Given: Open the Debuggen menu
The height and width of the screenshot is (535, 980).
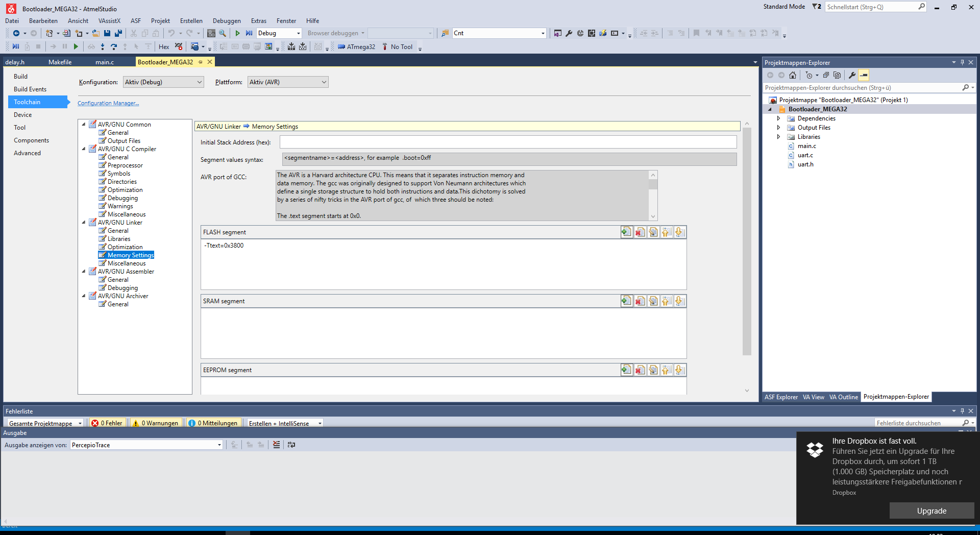Looking at the screenshot, I should point(227,21).
